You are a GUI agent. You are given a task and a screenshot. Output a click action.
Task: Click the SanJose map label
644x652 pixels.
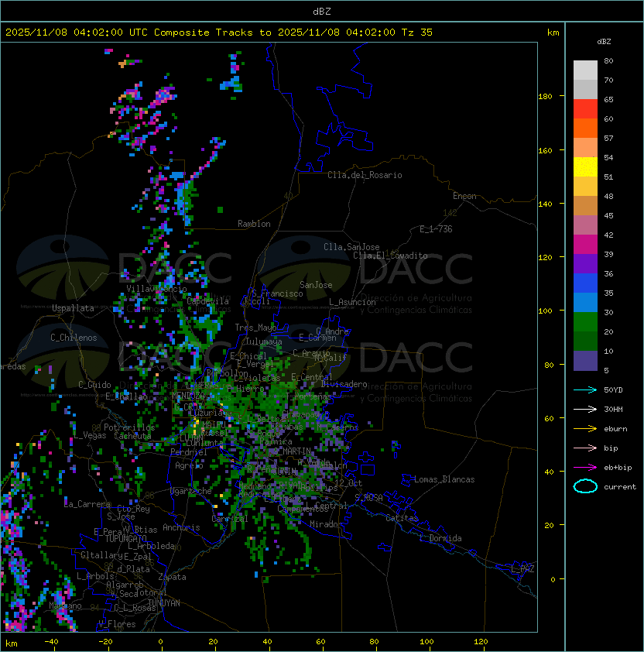point(316,285)
